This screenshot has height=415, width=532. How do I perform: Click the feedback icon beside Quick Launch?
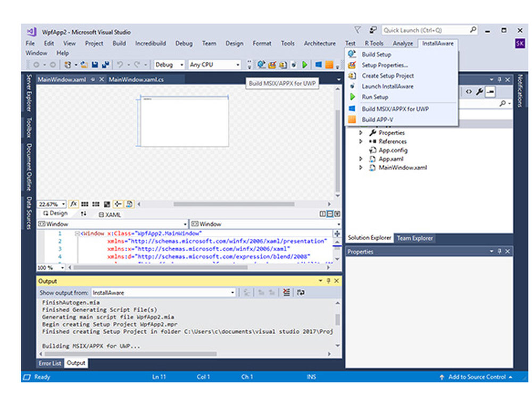click(373, 30)
